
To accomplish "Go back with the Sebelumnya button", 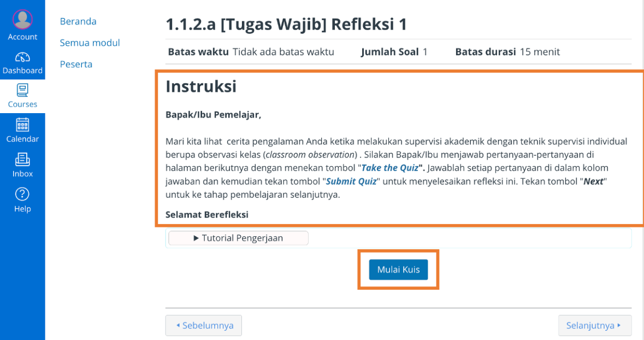I will click(x=204, y=325).
